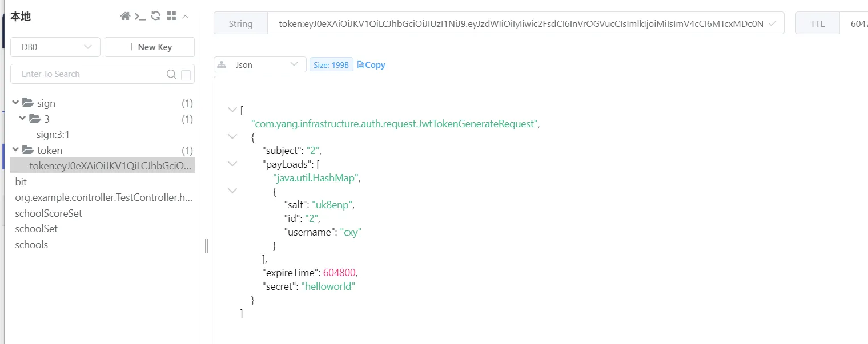Image resolution: width=868 pixels, height=344 pixels.
Task: Toggle exact match search checkbox
Action: pos(186,75)
